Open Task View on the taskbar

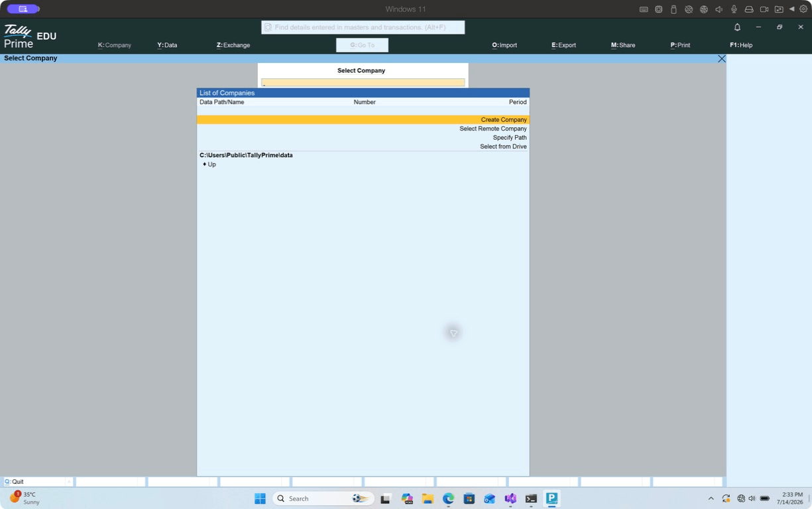385,498
